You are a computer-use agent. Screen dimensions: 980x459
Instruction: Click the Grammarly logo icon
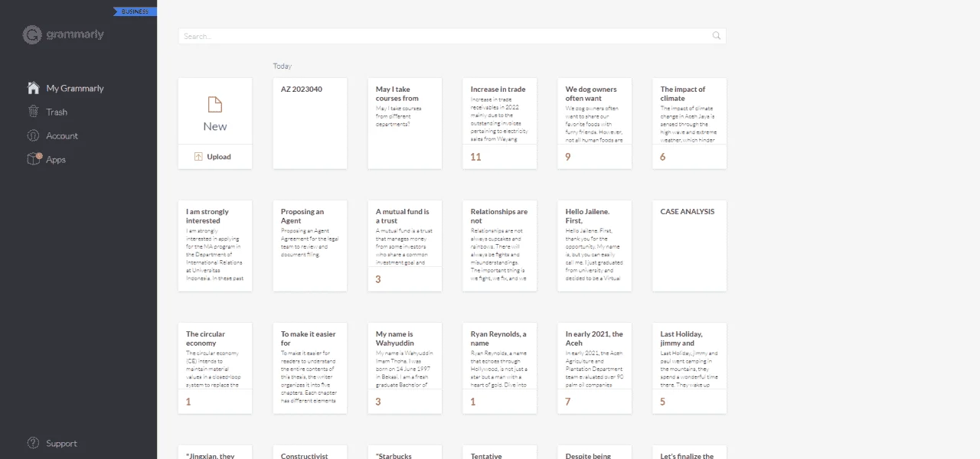pyautogui.click(x=32, y=35)
